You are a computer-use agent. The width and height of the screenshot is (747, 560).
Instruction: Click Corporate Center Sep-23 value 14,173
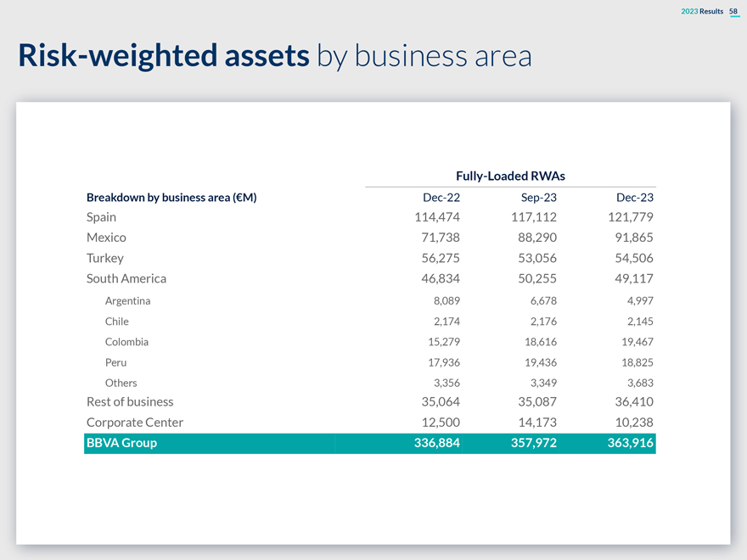click(536, 423)
